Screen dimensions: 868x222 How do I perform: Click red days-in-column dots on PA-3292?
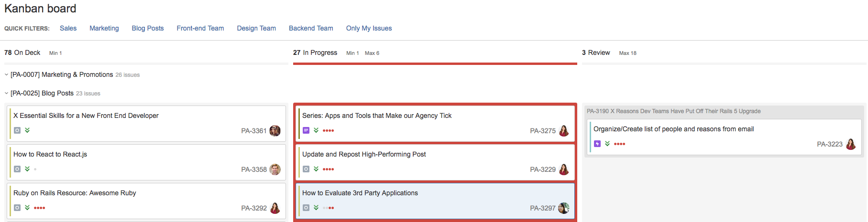coord(40,208)
